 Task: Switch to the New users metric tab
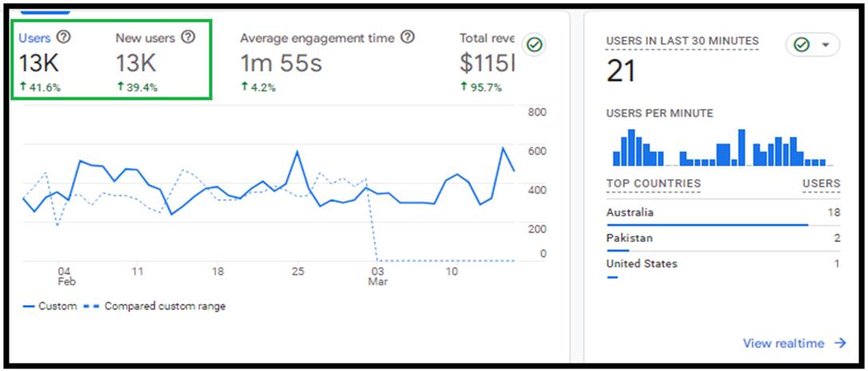click(x=145, y=37)
